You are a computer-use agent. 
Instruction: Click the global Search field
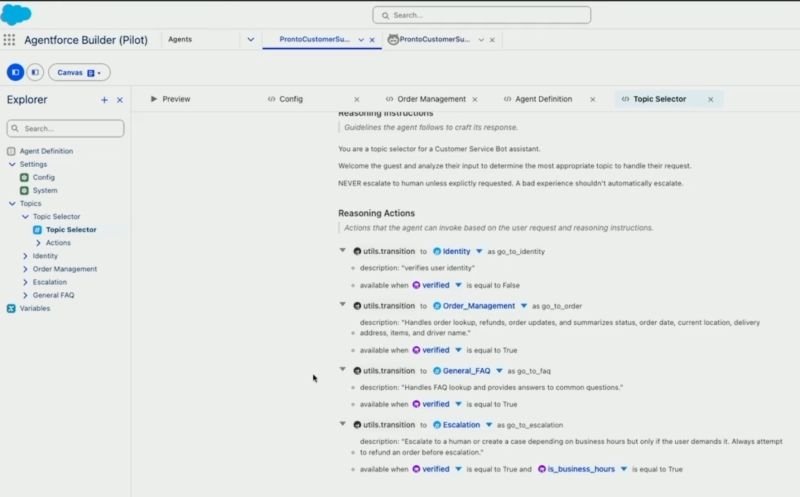(482, 15)
